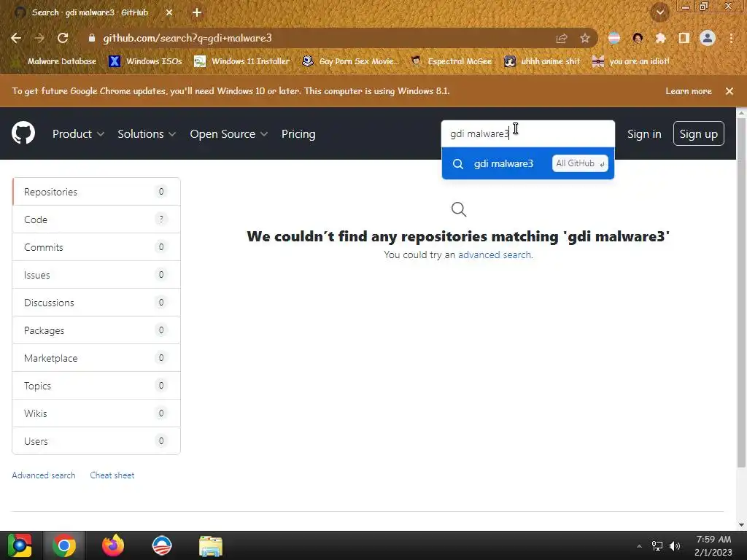Click the padlock site info icon
Image resolution: width=747 pixels, height=560 pixels.
coord(92,38)
